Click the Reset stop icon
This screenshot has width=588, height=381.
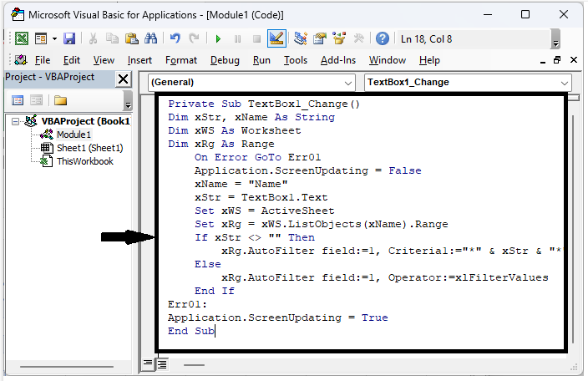click(257, 38)
